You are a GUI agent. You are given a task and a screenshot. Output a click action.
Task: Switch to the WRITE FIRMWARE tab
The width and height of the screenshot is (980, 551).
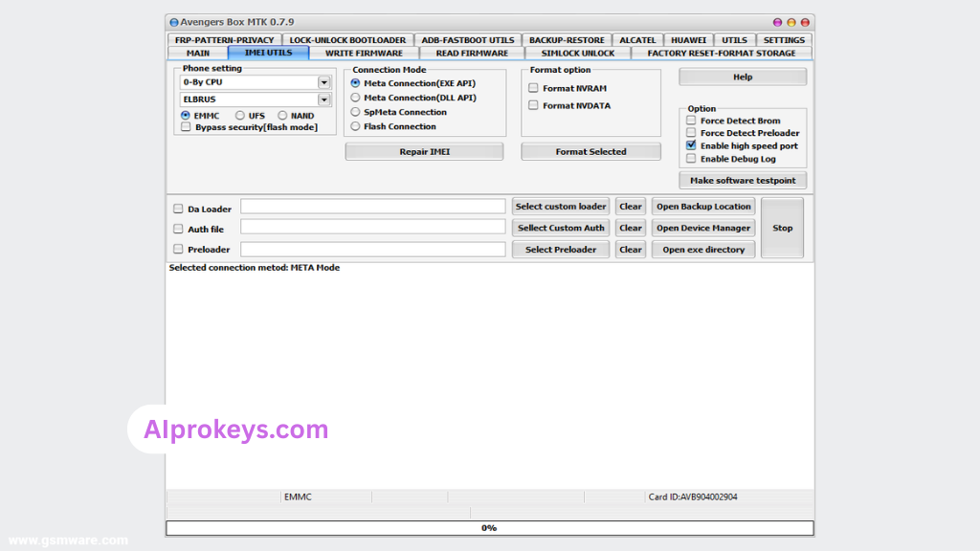click(364, 54)
